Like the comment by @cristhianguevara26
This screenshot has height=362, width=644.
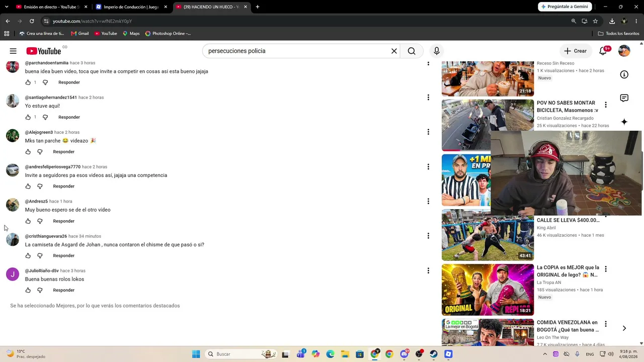pyautogui.click(x=28, y=256)
